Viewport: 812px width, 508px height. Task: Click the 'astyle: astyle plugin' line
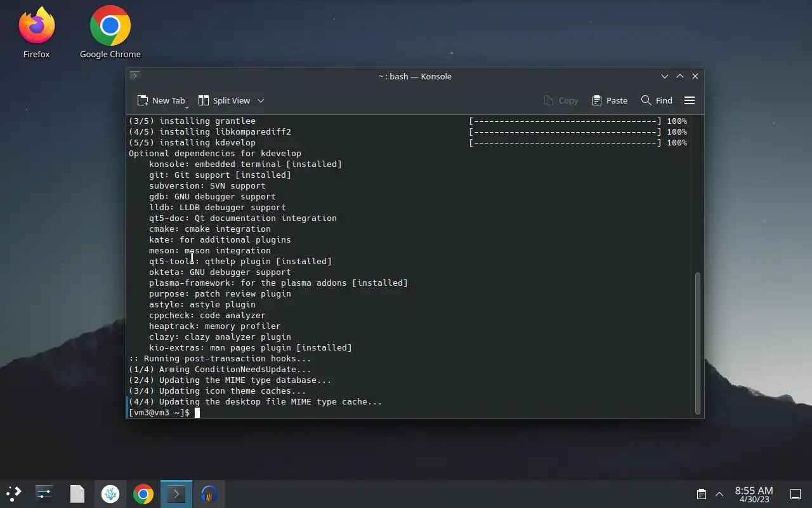(202, 305)
